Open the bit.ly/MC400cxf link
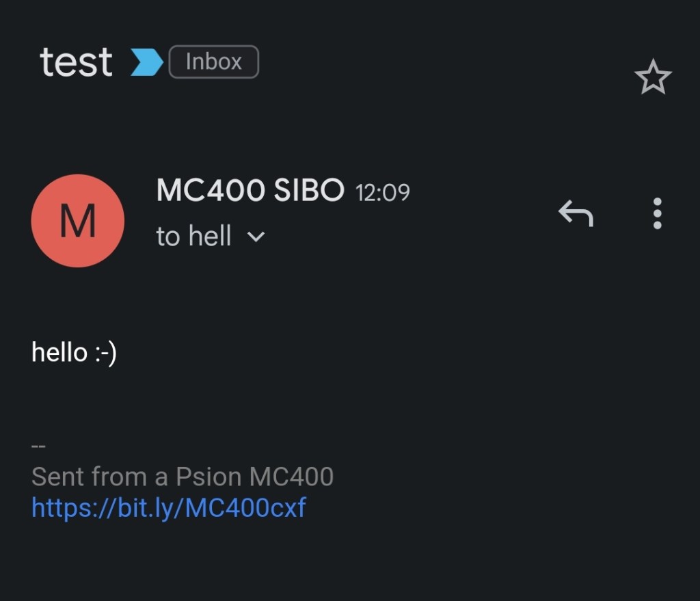700x601 pixels. pyautogui.click(x=169, y=507)
